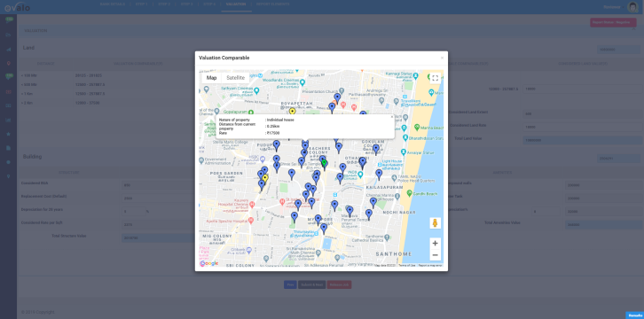The width and height of the screenshot is (644, 319).
Task: Click the yellow marker in Royapettah
Action: point(292,111)
